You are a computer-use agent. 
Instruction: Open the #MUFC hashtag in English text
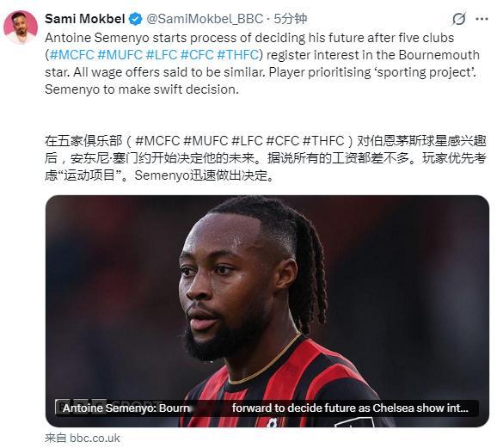pos(120,55)
